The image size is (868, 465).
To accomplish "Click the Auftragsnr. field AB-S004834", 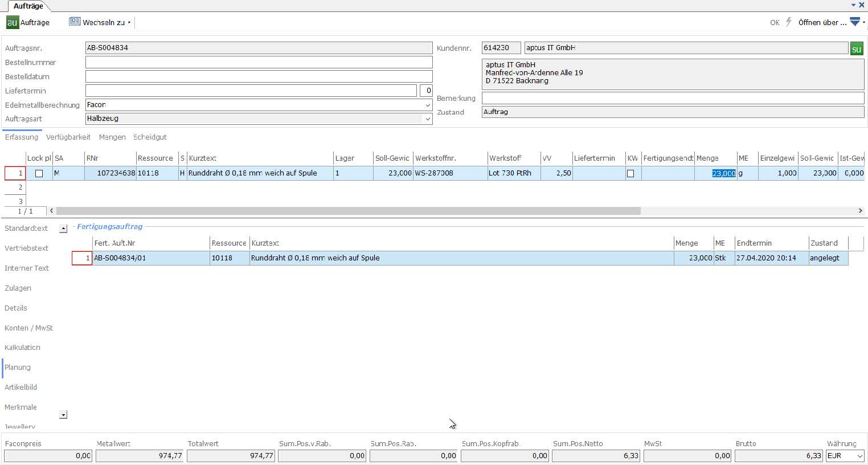I will (x=259, y=48).
